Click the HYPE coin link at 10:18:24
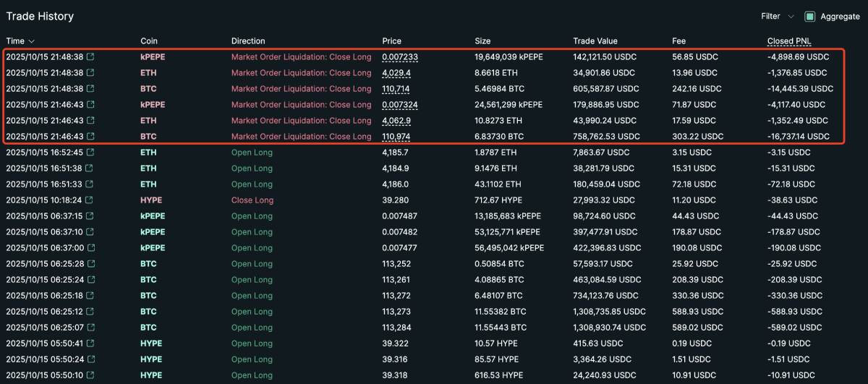The height and width of the screenshot is (384, 868). click(151, 200)
